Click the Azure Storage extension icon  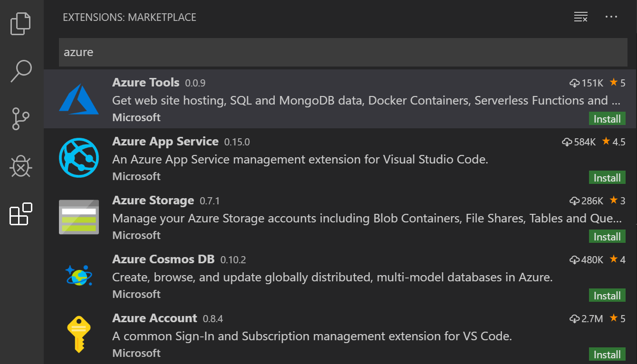click(x=79, y=217)
